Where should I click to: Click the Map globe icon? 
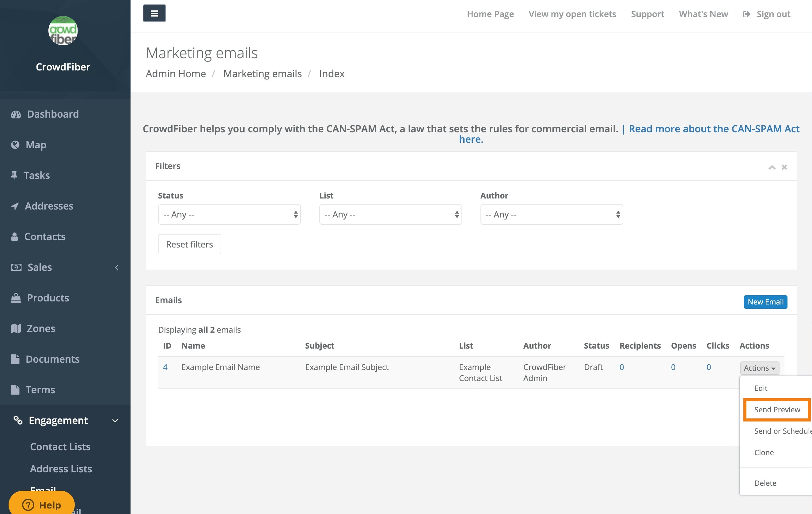15,145
